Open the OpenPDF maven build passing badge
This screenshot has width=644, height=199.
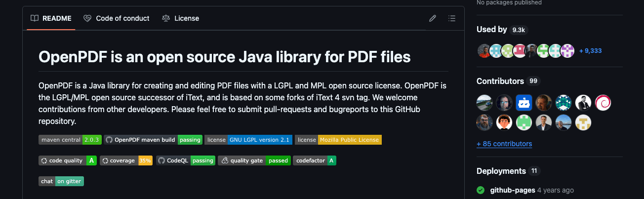coord(153,140)
